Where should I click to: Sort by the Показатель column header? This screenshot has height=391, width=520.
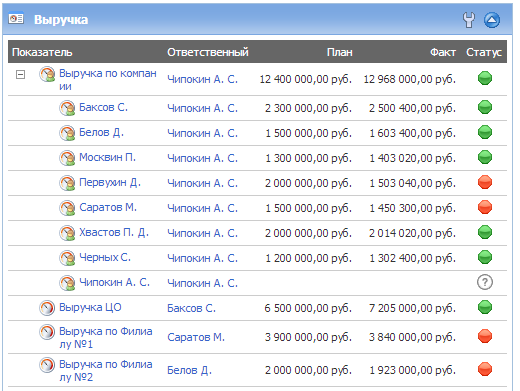(42, 52)
